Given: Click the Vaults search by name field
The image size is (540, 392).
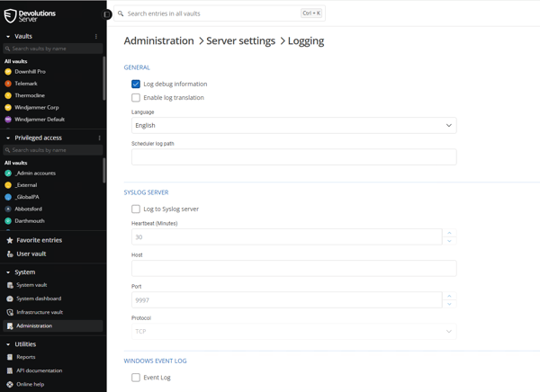Looking at the screenshot, I should pos(53,49).
